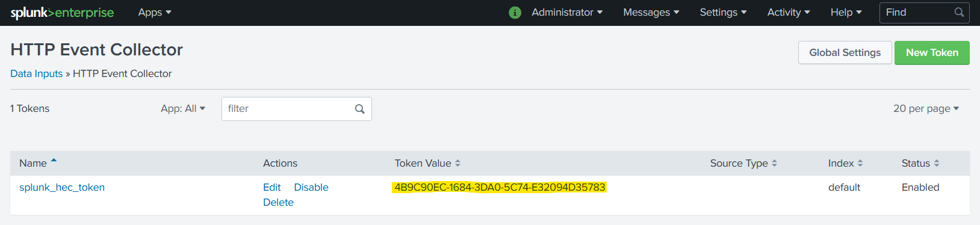Viewport: 980px width, 225px height.
Task: Expand the Administrator user menu
Action: tap(567, 13)
